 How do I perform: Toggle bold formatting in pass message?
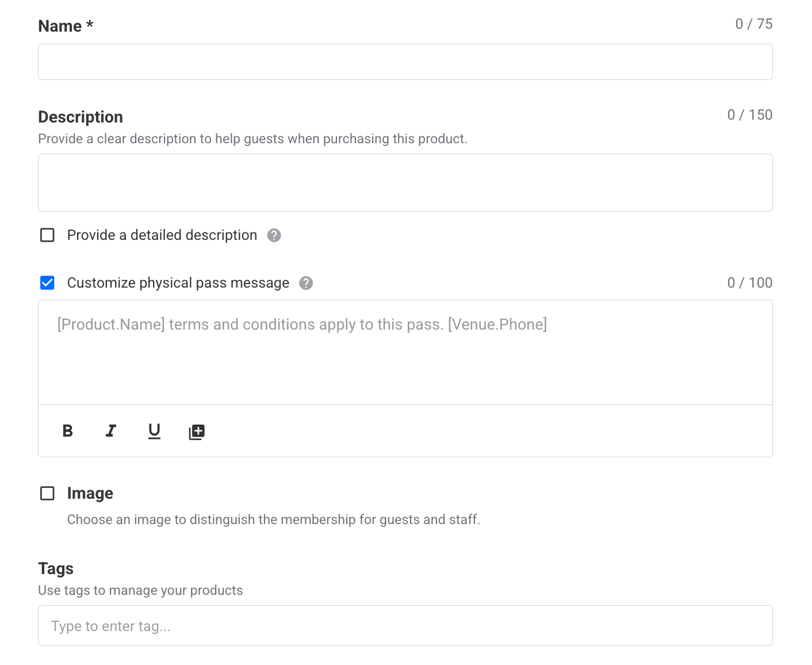point(68,431)
